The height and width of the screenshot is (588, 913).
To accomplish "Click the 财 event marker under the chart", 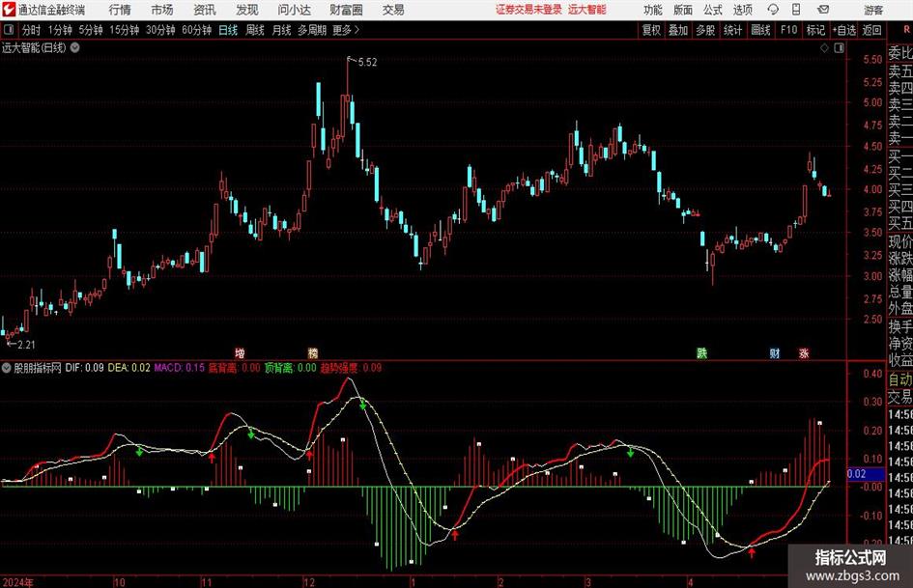I will coord(775,352).
